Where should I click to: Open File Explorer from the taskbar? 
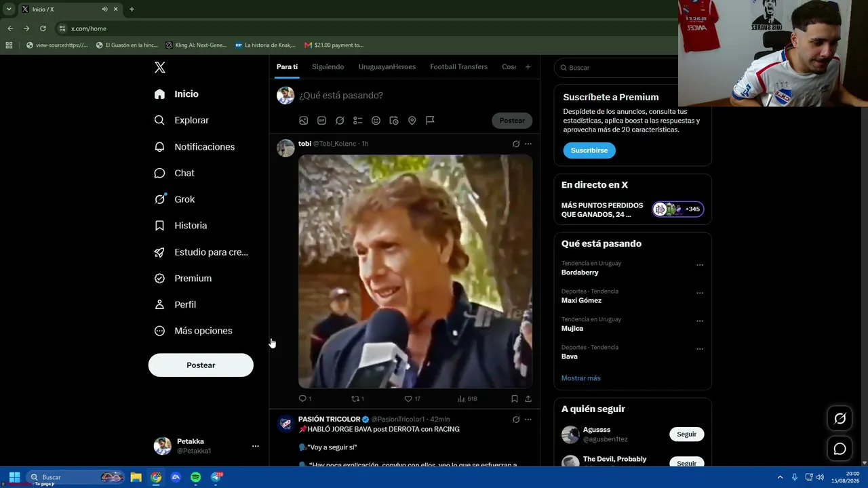coord(136,477)
